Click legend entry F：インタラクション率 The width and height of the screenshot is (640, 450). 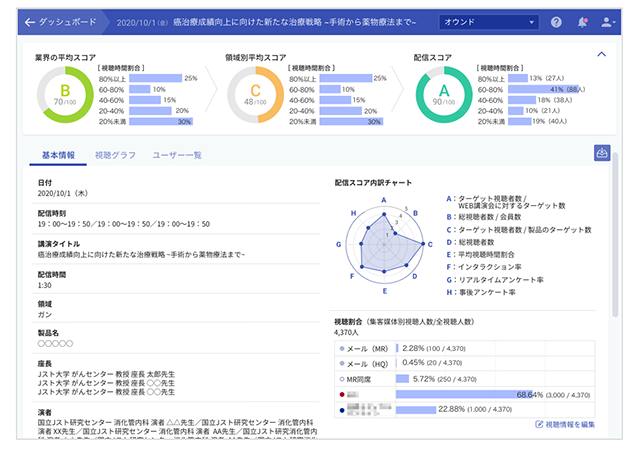coord(484,267)
